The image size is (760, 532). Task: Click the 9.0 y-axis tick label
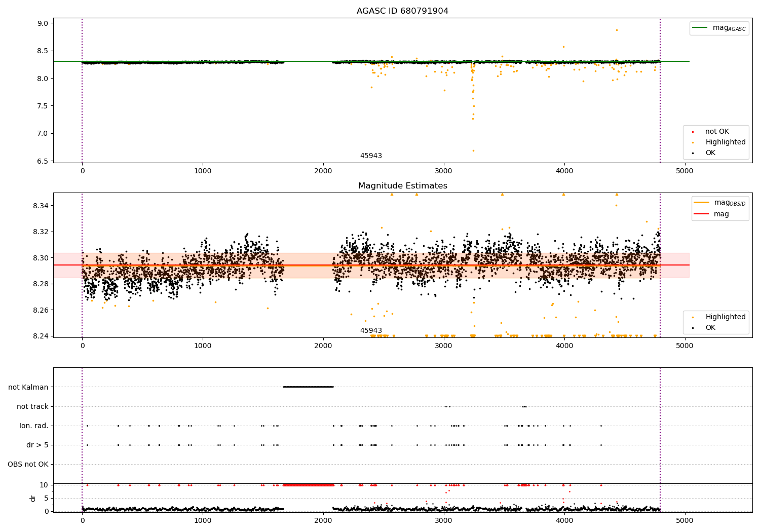pyautogui.click(x=43, y=23)
